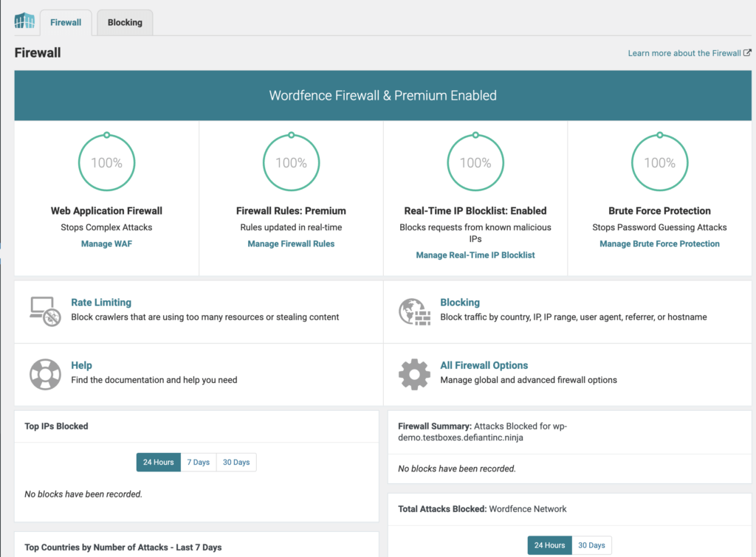
Task: Switch Top IPs Blocked to 30 Days
Action: coord(236,462)
